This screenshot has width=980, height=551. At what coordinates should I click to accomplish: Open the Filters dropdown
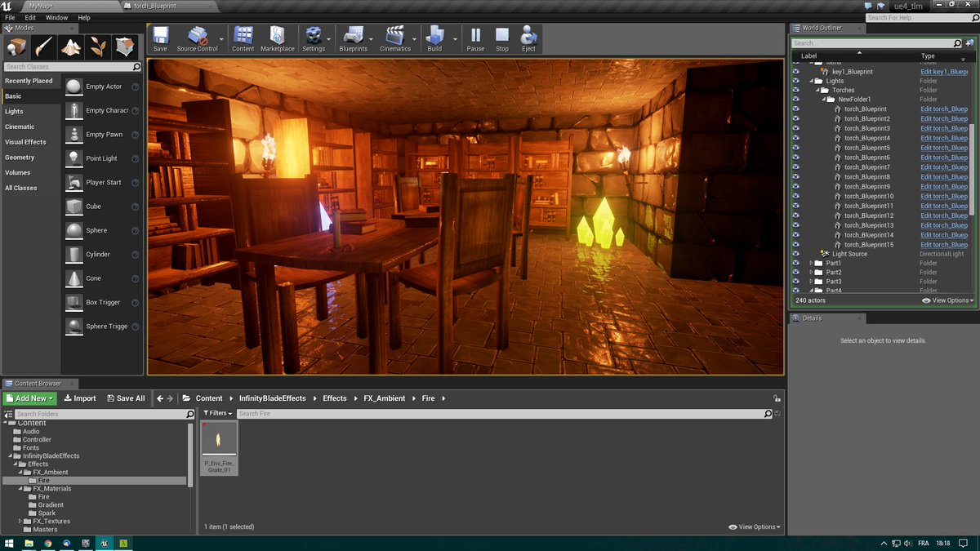click(x=218, y=414)
